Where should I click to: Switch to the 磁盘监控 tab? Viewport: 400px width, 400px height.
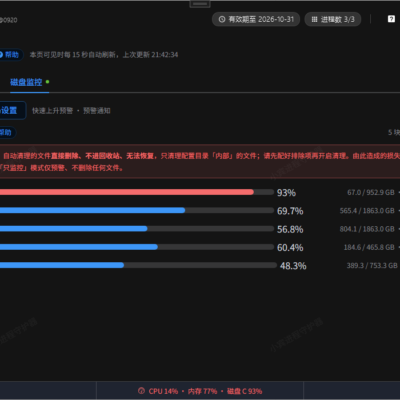[26, 82]
